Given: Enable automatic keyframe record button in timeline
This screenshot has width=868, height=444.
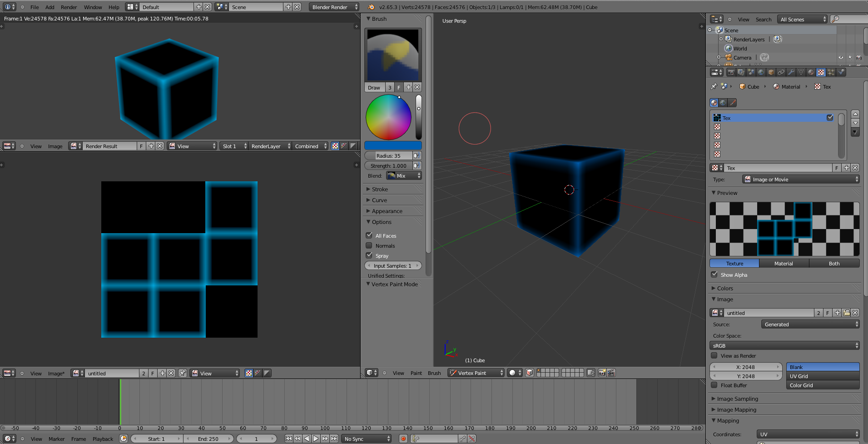Looking at the screenshot, I should (x=403, y=439).
